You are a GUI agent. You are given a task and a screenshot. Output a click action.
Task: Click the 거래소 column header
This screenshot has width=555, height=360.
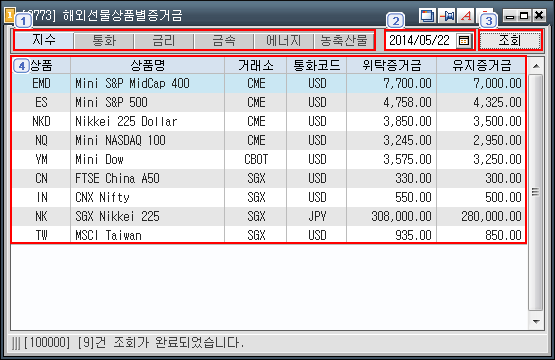click(x=256, y=65)
